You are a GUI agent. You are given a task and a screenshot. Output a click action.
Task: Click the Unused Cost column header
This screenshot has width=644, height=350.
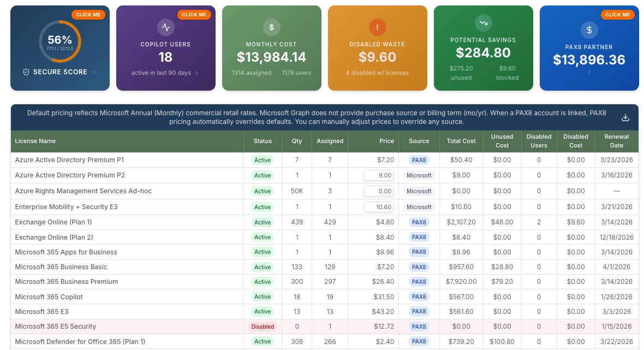coord(502,141)
